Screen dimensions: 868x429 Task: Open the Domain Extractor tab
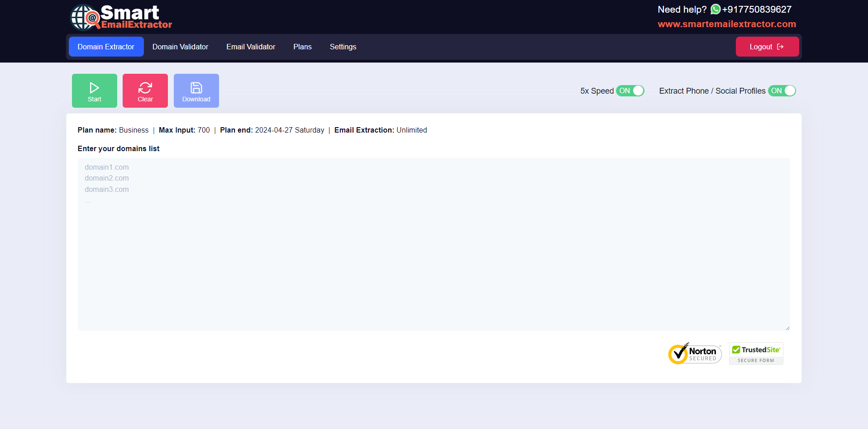(106, 47)
